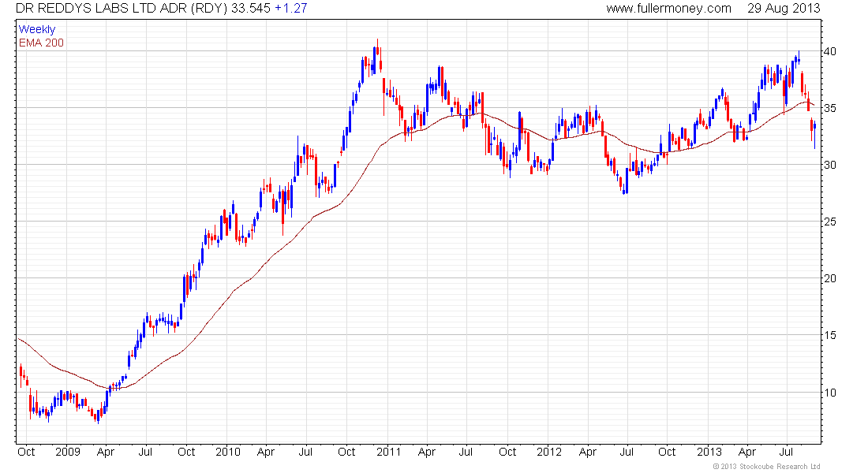Click the 35 price axis label
This screenshot has width=868, height=473.
click(x=830, y=108)
